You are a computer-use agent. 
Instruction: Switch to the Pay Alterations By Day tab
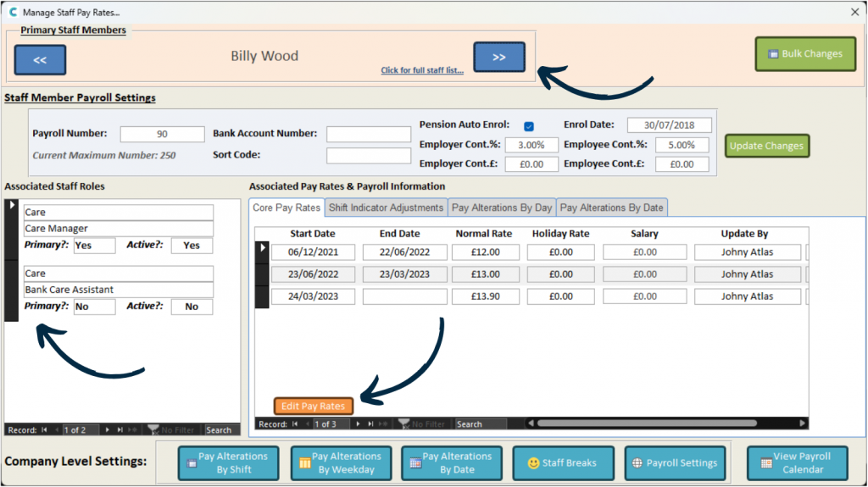(x=502, y=208)
